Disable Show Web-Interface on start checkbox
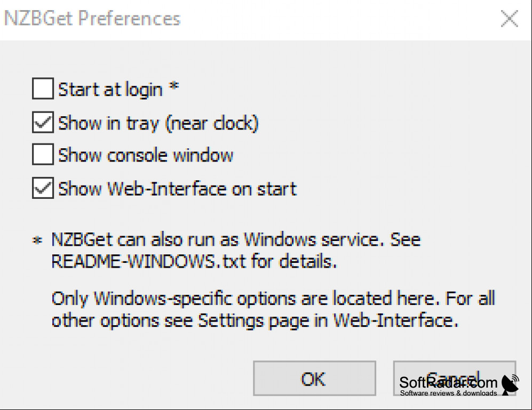532x410 pixels. (43, 188)
